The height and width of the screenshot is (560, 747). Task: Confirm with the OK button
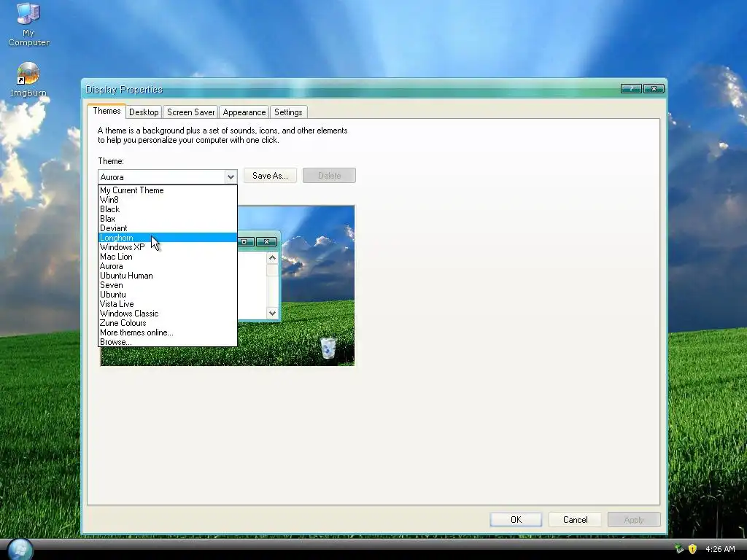(516, 519)
